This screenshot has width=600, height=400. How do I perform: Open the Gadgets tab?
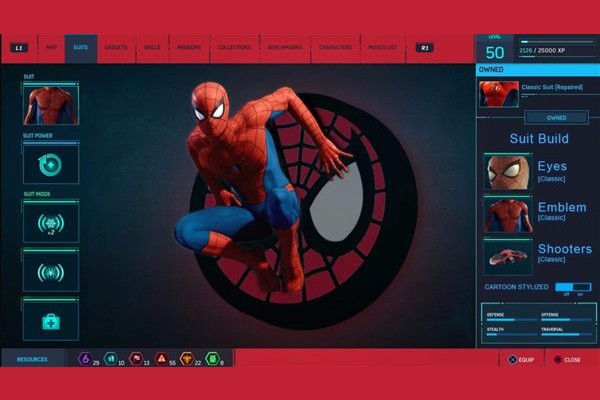pyautogui.click(x=116, y=47)
